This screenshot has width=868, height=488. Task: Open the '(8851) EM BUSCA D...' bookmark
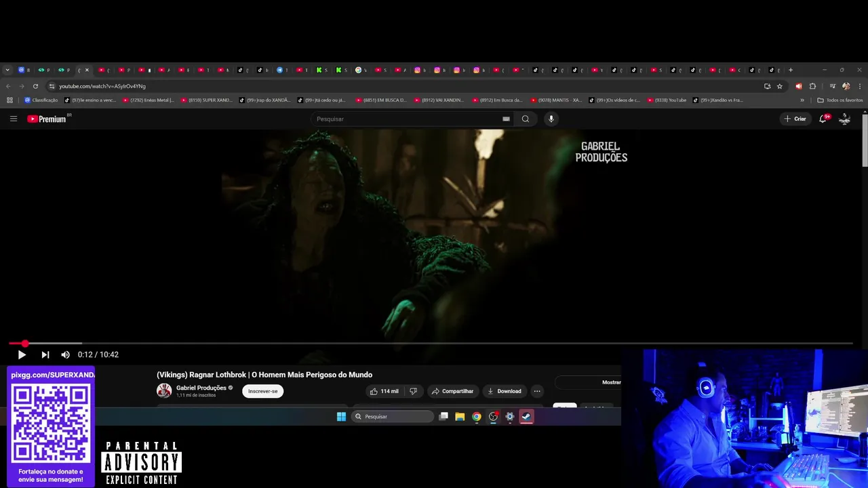[x=381, y=100]
